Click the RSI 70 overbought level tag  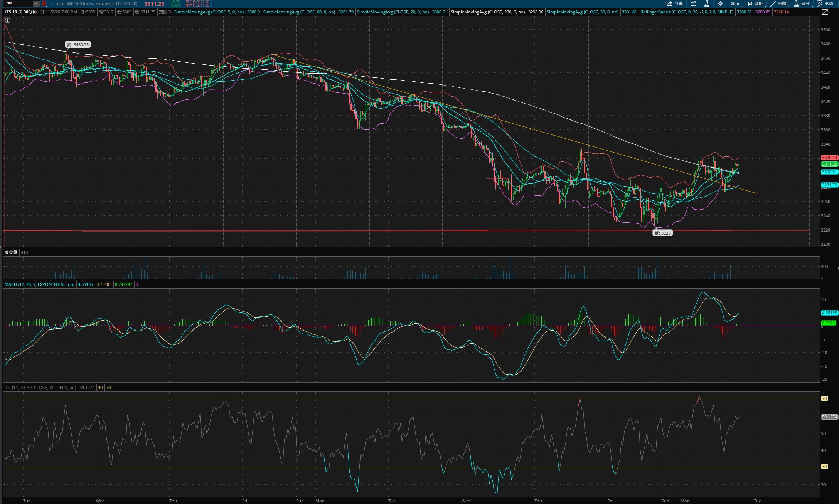click(824, 398)
